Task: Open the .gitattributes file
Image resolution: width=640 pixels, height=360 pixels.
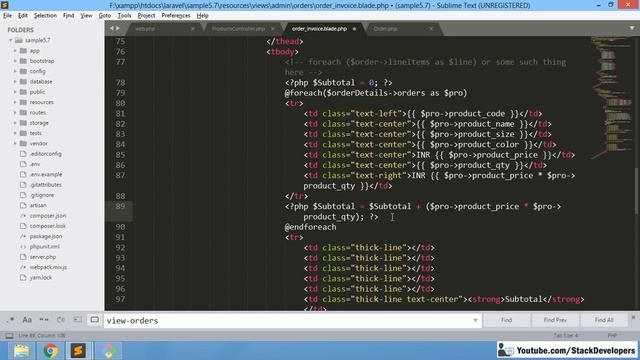Action: point(45,184)
